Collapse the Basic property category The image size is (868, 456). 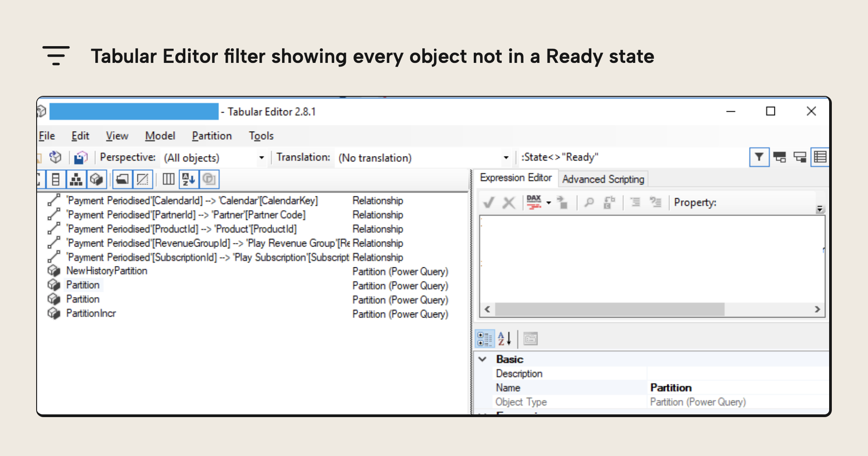coord(483,359)
